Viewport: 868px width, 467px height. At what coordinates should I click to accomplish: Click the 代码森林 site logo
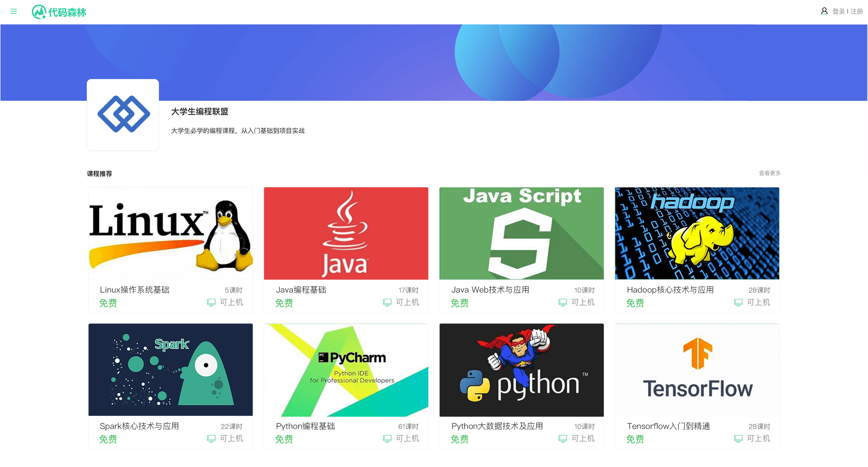pos(59,12)
